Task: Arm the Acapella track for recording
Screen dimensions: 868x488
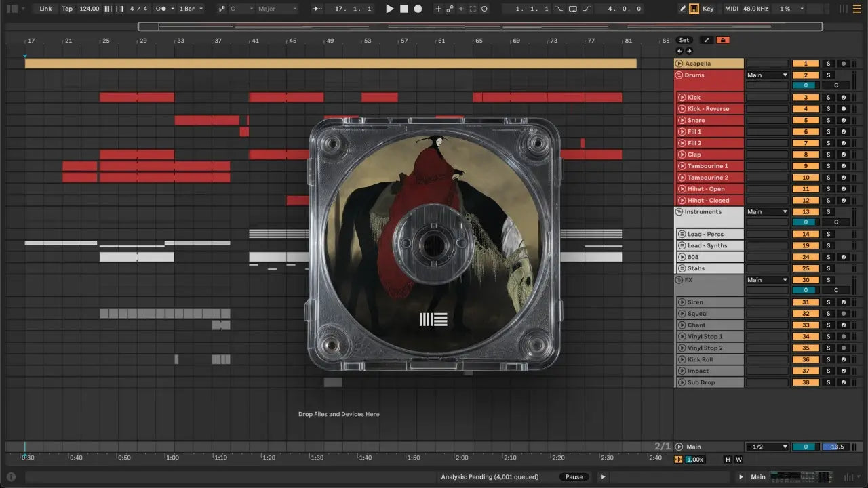Action: click(843, 64)
